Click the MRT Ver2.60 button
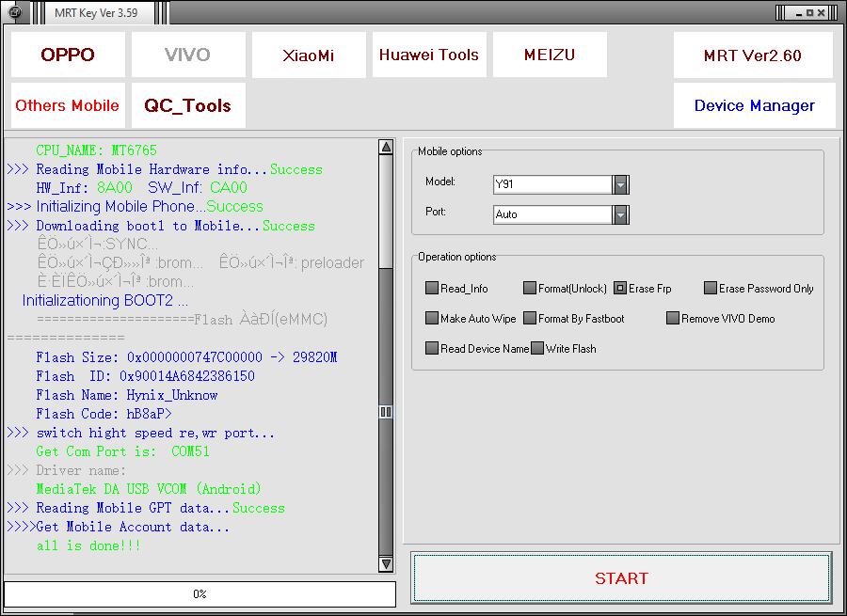Image resolution: width=847 pixels, height=616 pixels. tap(753, 55)
